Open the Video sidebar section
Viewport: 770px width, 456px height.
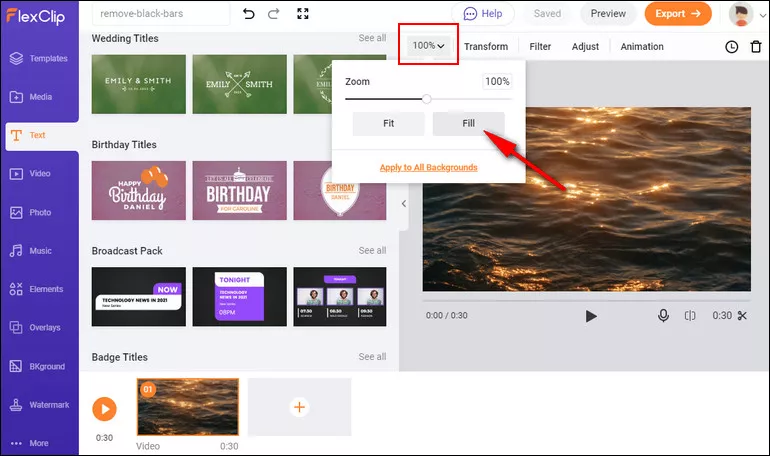pos(30,173)
